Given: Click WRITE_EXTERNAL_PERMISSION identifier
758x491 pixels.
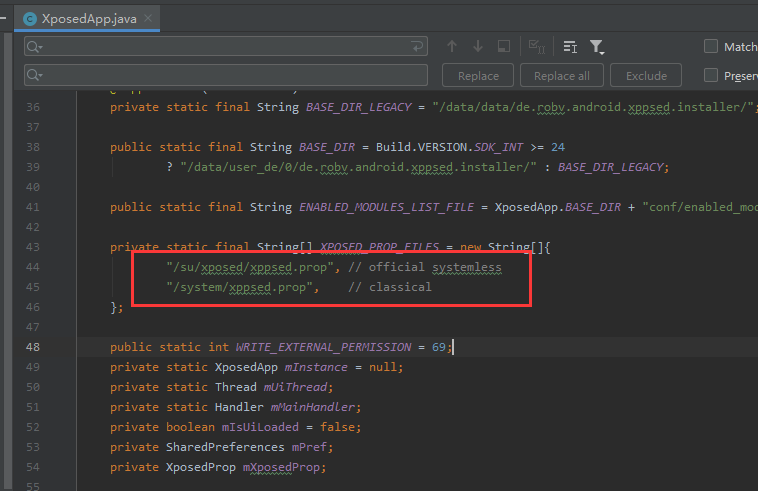Looking at the screenshot, I should point(323,347).
